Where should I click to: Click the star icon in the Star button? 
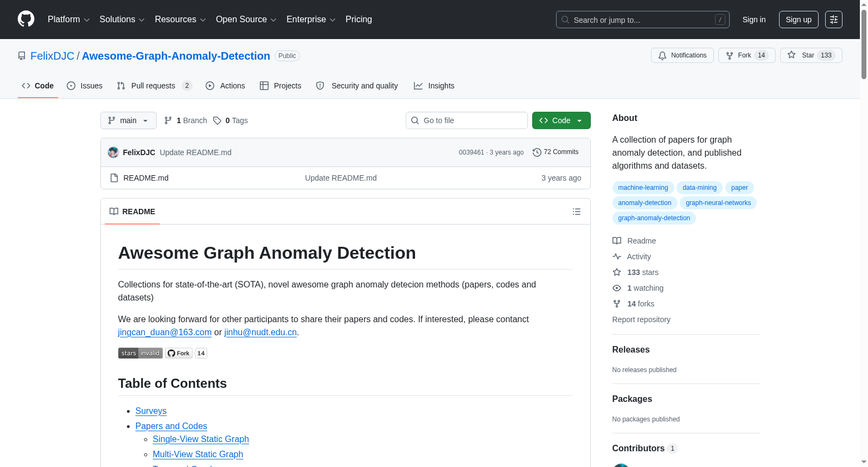pos(792,55)
